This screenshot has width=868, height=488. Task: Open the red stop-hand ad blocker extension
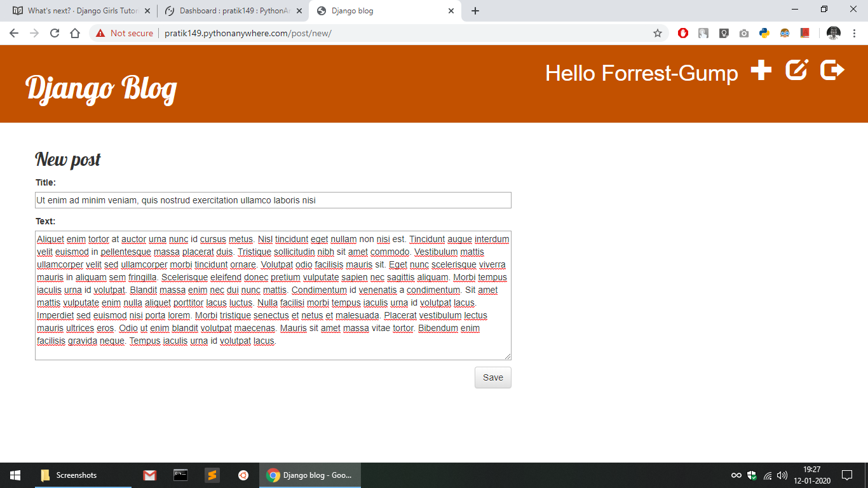tap(683, 33)
